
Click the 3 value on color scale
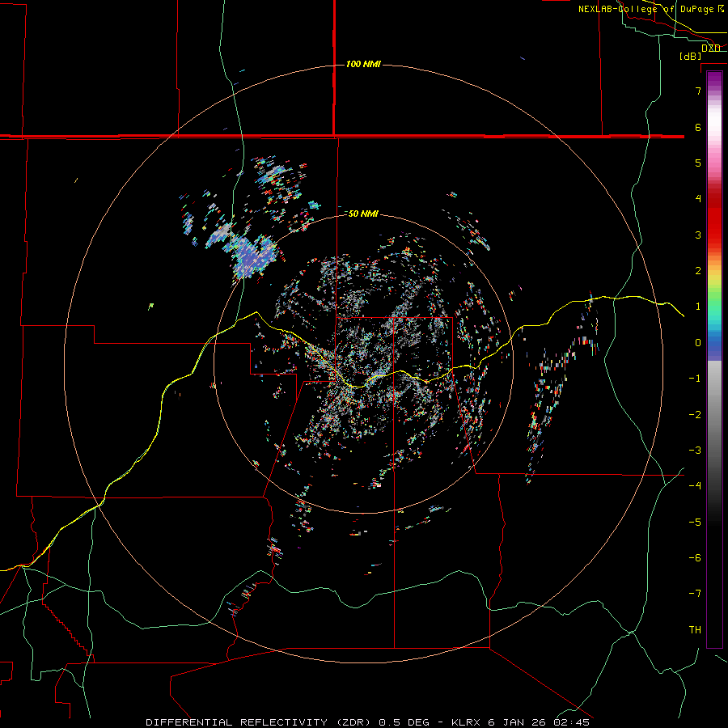698,235
